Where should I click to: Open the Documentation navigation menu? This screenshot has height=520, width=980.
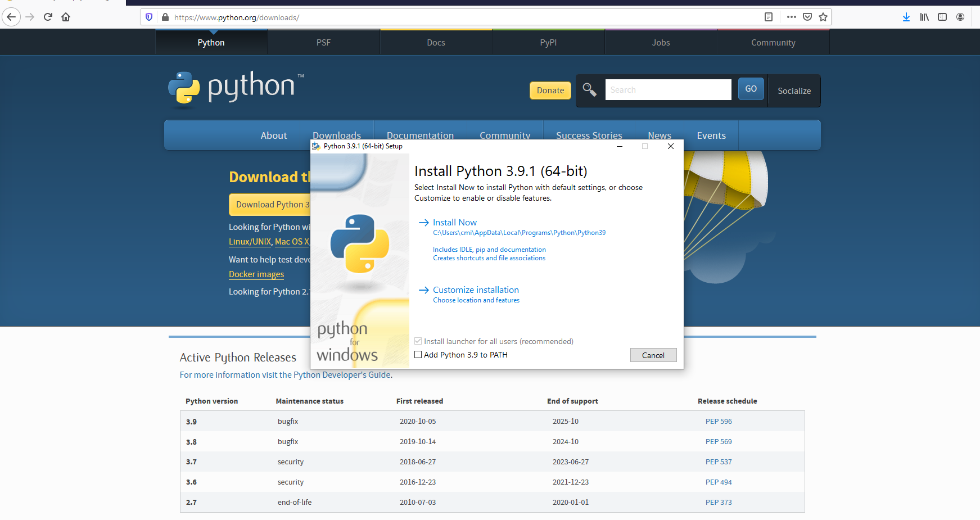pos(420,135)
